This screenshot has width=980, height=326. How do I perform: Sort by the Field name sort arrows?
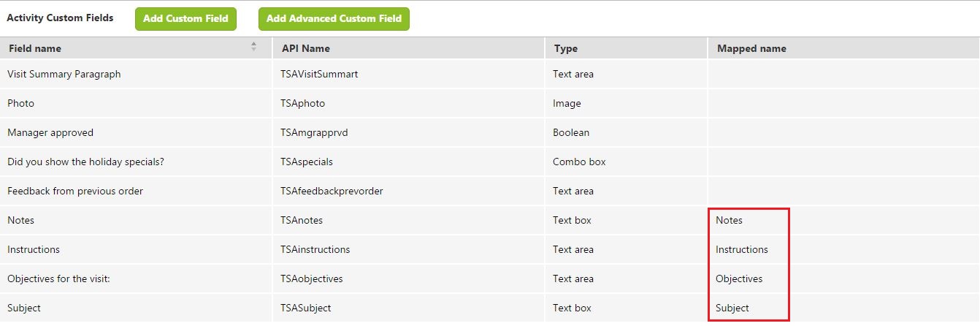coord(253,47)
